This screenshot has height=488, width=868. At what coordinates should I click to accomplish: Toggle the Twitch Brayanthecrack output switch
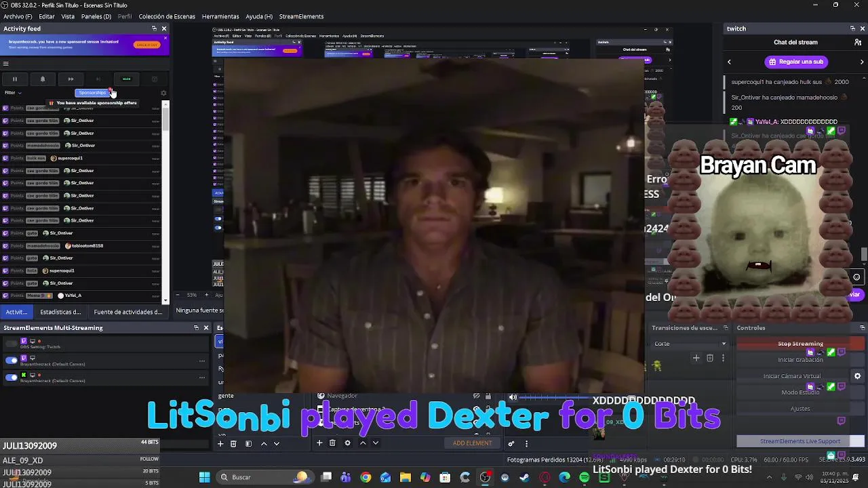tap(12, 361)
